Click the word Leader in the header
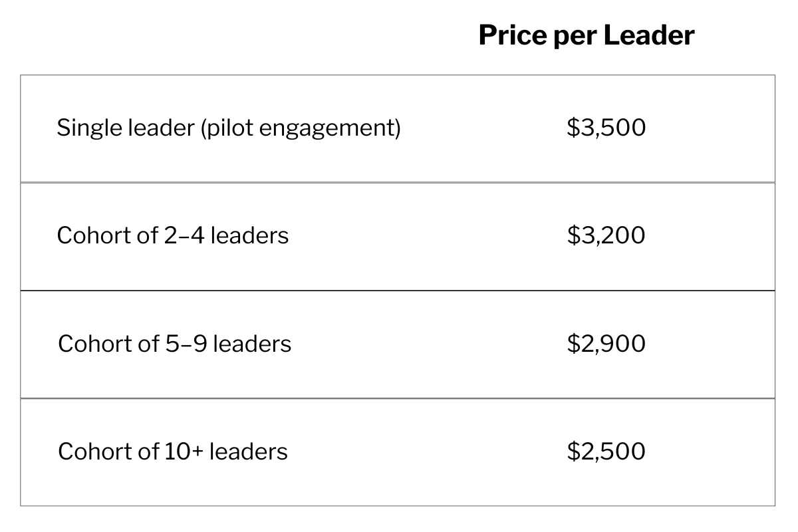The width and height of the screenshot is (798, 532). [649, 35]
